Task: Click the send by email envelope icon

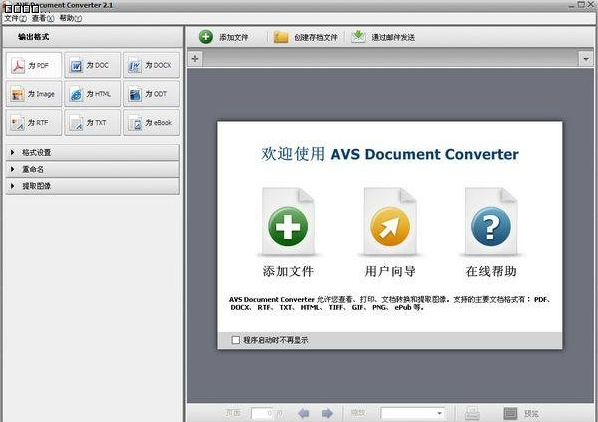Action: pyautogui.click(x=358, y=37)
